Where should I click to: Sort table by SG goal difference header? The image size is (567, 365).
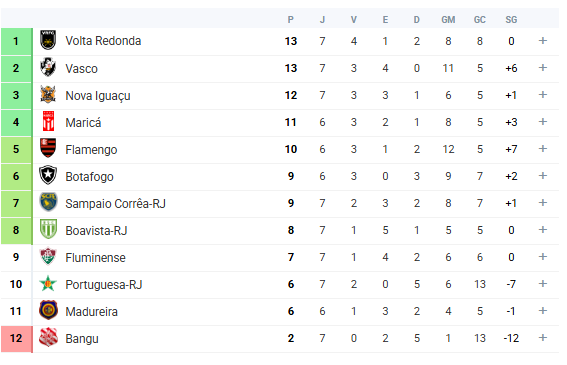511,20
